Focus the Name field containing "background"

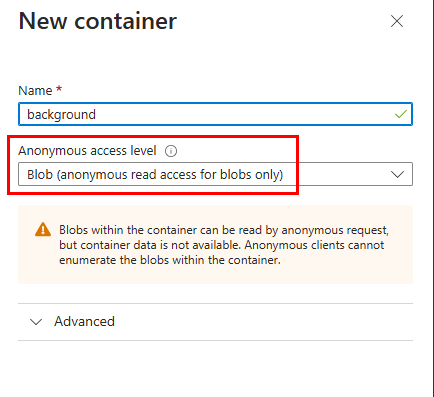click(215, 114)
